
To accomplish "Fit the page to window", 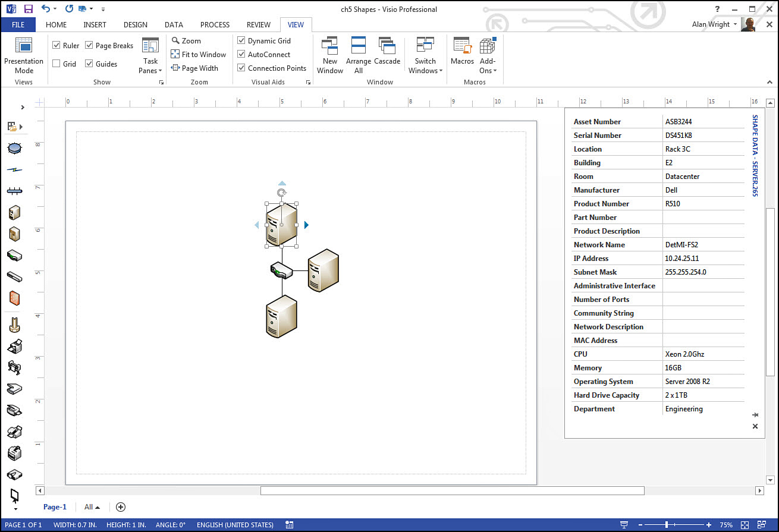I will (199, 54).
